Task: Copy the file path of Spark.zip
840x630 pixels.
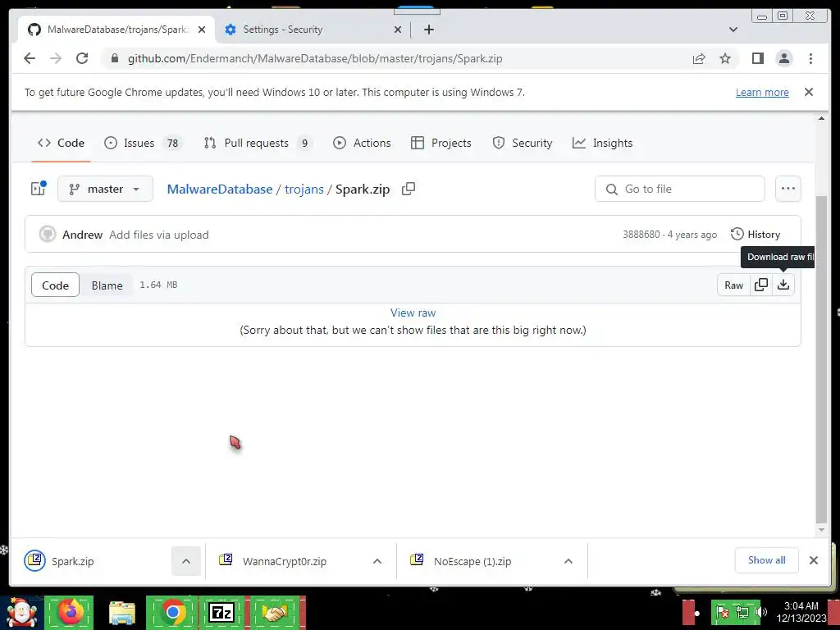Action: click(x=409, y=189)
